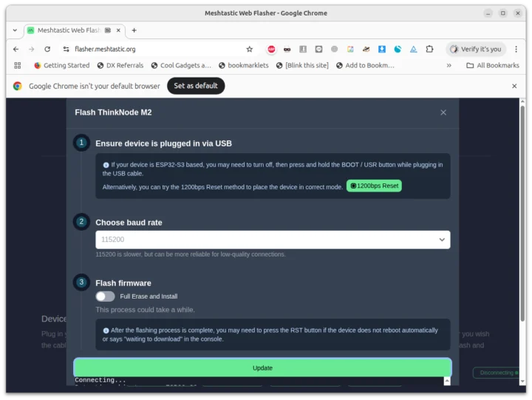The width and height of the screenshot is (532, 400).
Task: Open the tab search dropdown arrow
Action: point(15,30)
